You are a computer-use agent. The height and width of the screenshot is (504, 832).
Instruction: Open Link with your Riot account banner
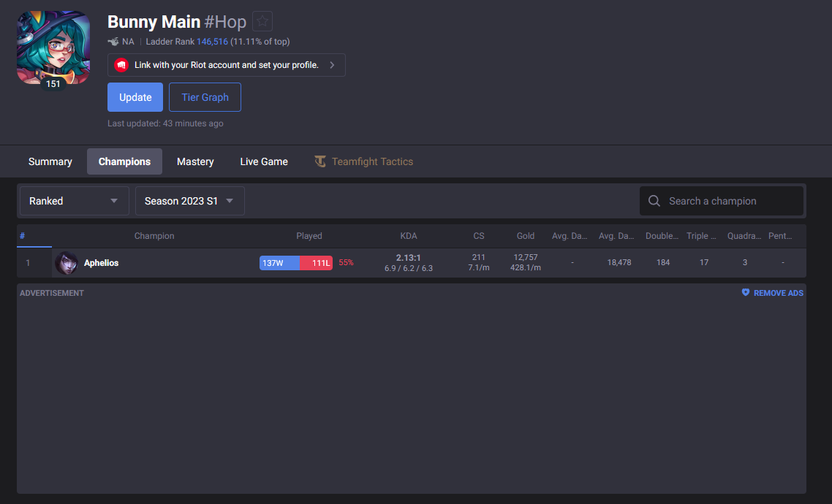[227, 65]
